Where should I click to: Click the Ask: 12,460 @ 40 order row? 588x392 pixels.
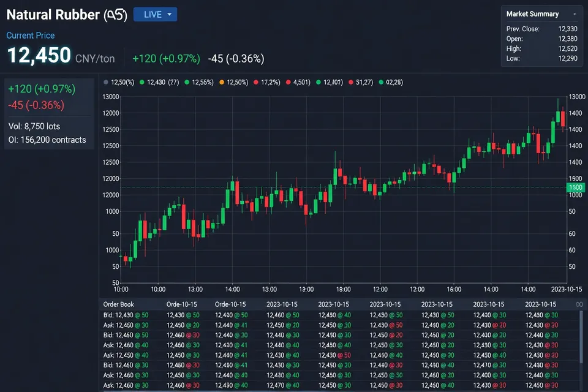point(126,345)
